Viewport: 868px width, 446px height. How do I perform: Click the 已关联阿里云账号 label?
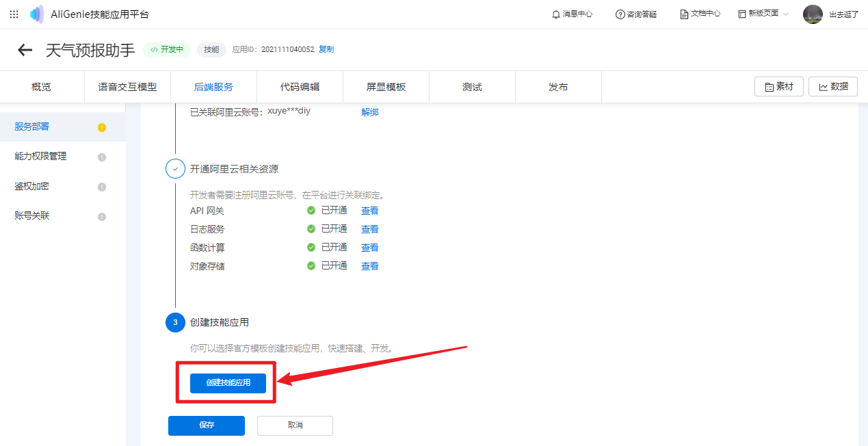[x=226, y=112]
